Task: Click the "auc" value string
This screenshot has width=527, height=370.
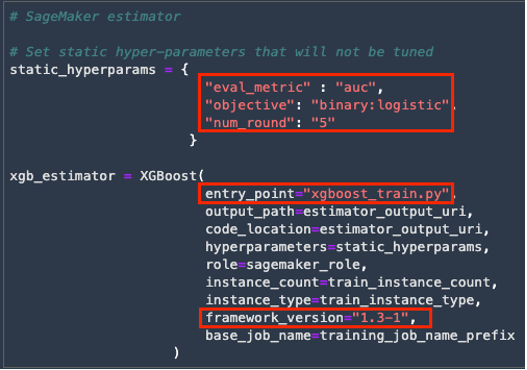Action: tap(355, 88)
